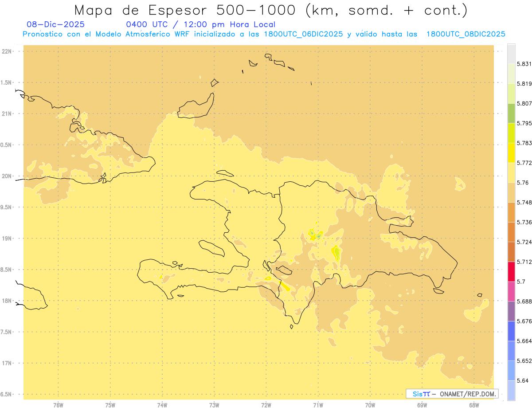Select the legend value 5.807
This screenshot has width=532, height=411.
pos(524,103)
